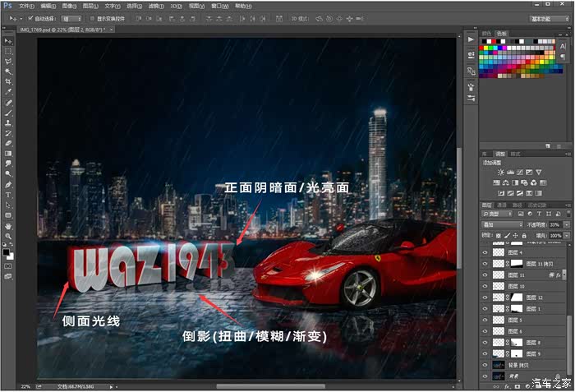This screenshot has height=392, width=575.
Task: Enable the 显示变换控件 checkbox
Action: [x=90, y=17]
